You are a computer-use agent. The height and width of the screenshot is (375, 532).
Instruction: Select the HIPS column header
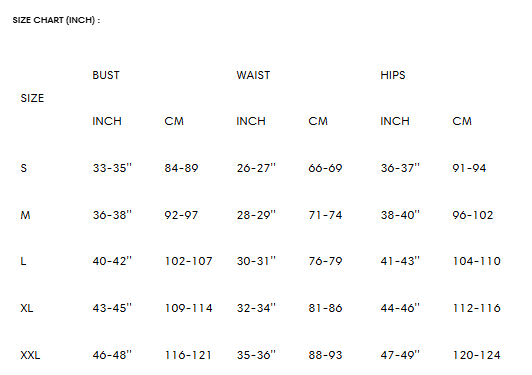click(393, 75)
